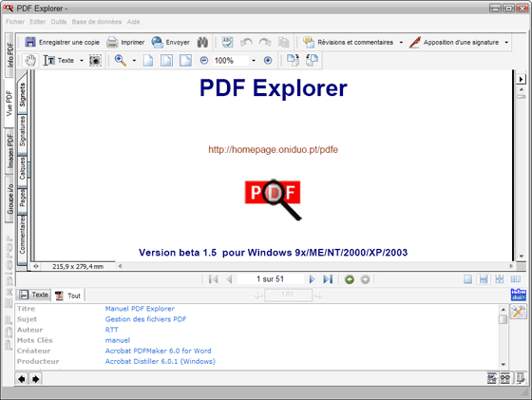Click the fit width page icon
Image resolution: width=532 pixels, height=400 pixels.
(x=185, y=61)
